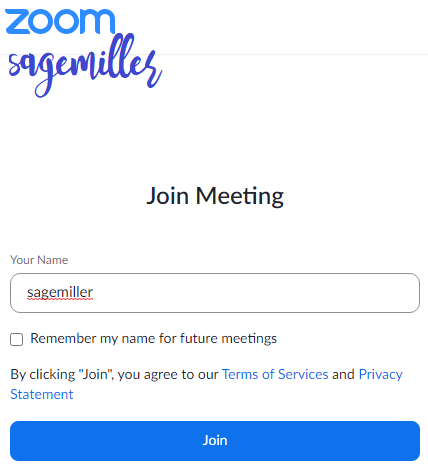Tick the Remember my name checkbox
The width and height of the screenshot is (428, 473).
(16, 339)
